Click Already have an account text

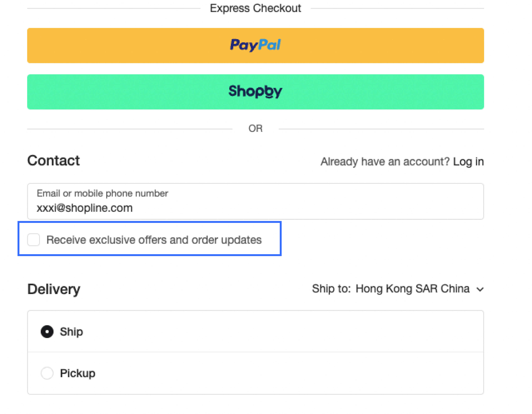tap(385, 162)
